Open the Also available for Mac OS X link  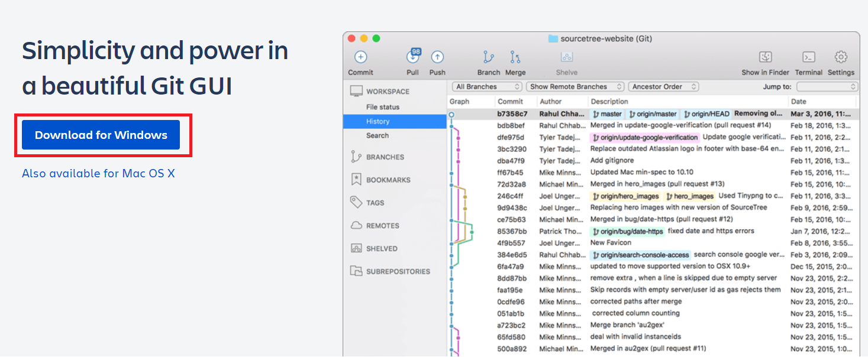pyautogui.click(x=98, y=173)
